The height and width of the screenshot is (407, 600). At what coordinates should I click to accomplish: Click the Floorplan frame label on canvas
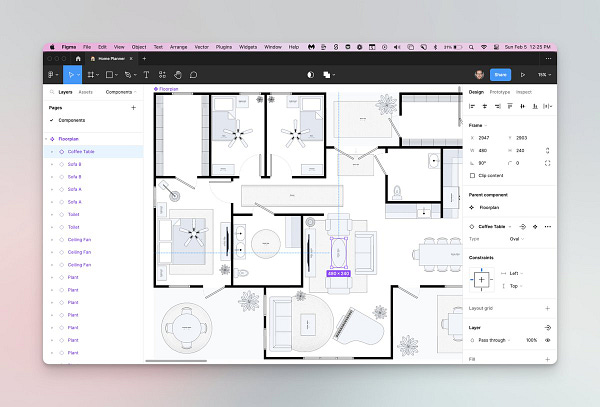click(x=166, y=89)
